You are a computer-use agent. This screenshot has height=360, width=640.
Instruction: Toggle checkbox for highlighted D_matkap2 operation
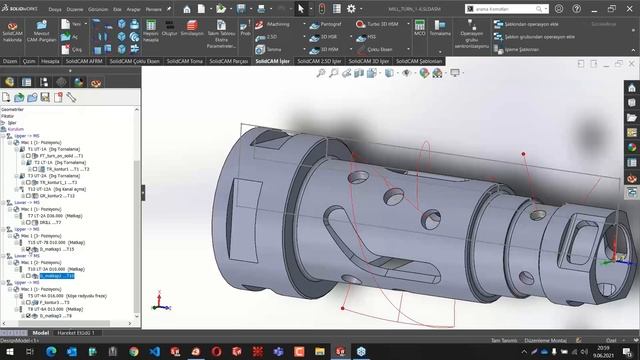click(29, 276)
